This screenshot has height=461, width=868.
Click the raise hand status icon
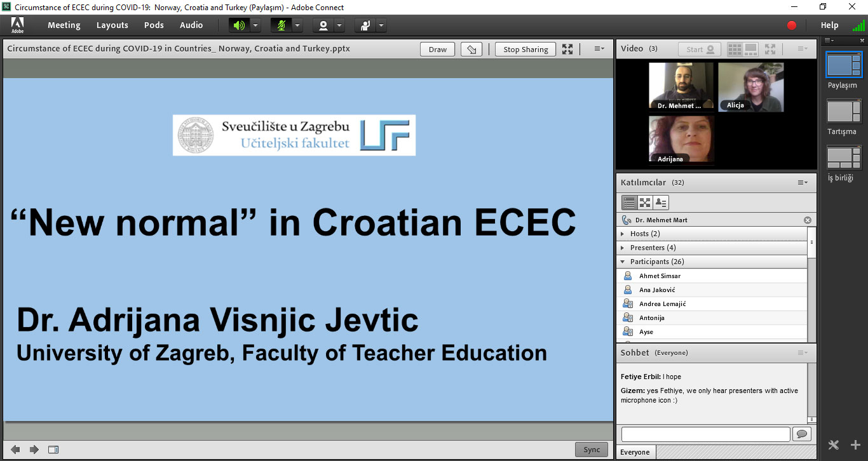point(365,25)
